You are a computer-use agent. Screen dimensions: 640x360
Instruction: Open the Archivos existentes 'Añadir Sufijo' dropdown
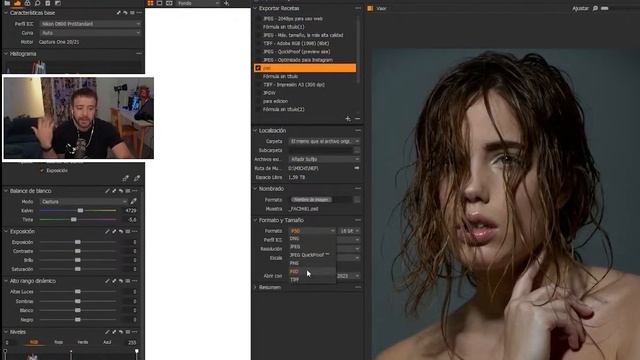tap(324, 159)
